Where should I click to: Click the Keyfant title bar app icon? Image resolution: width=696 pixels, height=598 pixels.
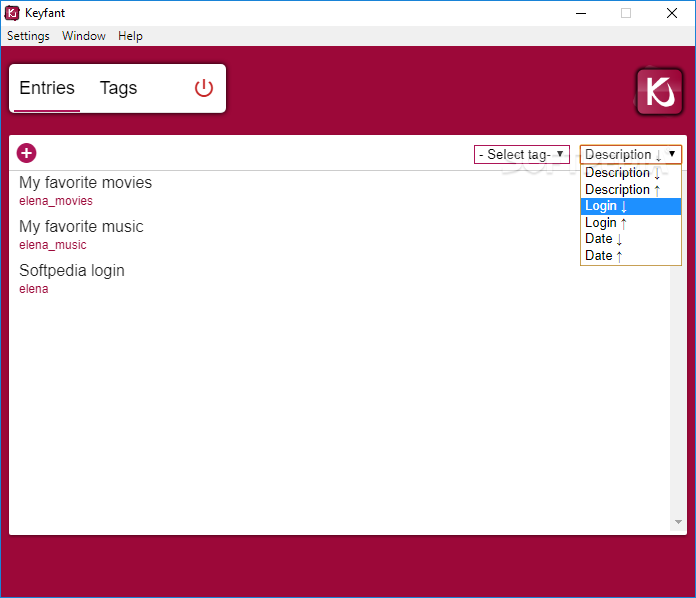click(x=12, y=13)
